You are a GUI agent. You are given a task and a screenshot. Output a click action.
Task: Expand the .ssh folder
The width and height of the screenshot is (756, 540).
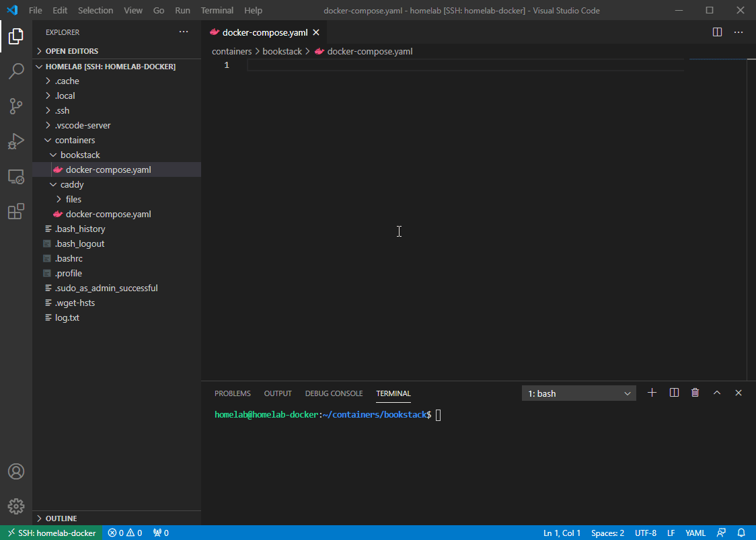[x=116, y=110]
